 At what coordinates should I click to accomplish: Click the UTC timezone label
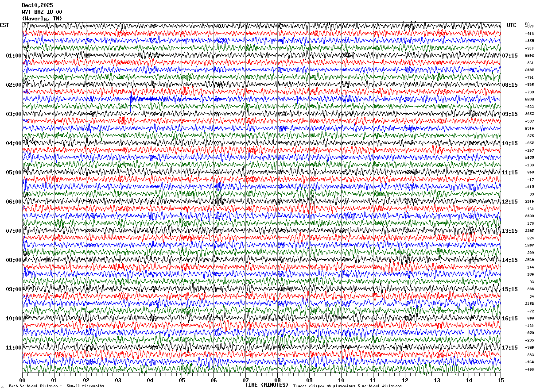tap(512, 25)
